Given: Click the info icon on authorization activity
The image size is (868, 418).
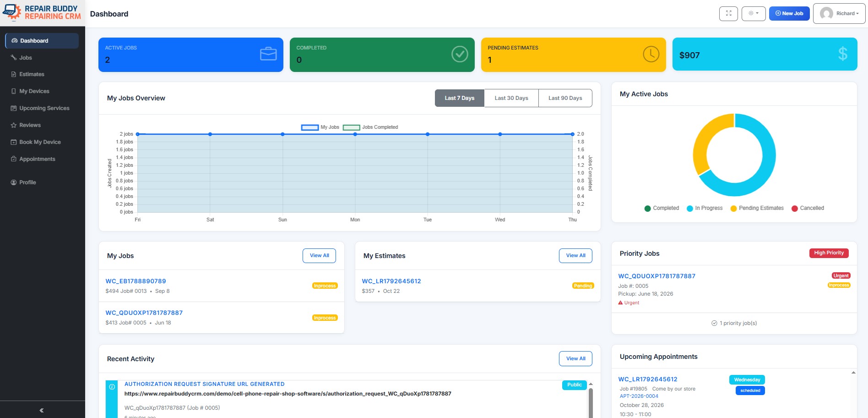Looking at the screenshot, I should tap(112, 387).
